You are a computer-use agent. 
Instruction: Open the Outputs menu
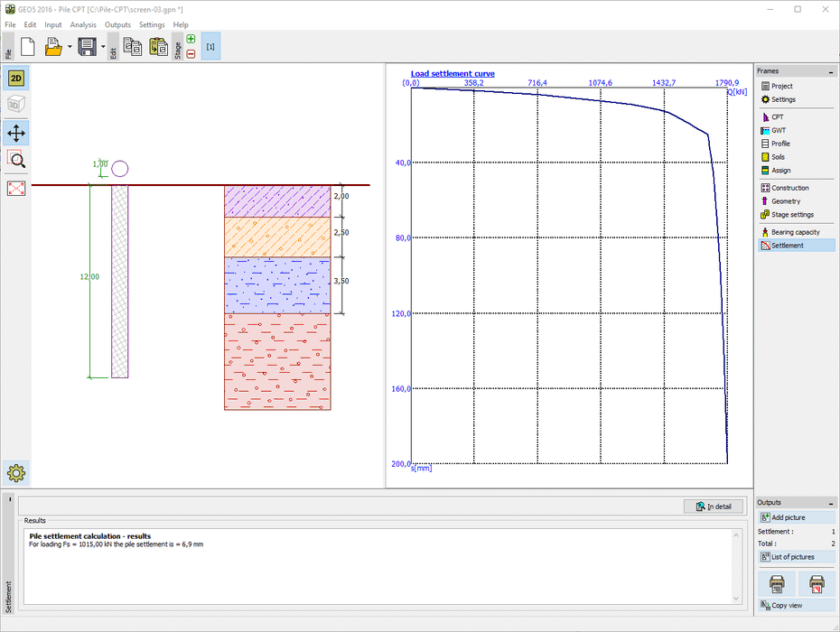(x=117, y=24)
